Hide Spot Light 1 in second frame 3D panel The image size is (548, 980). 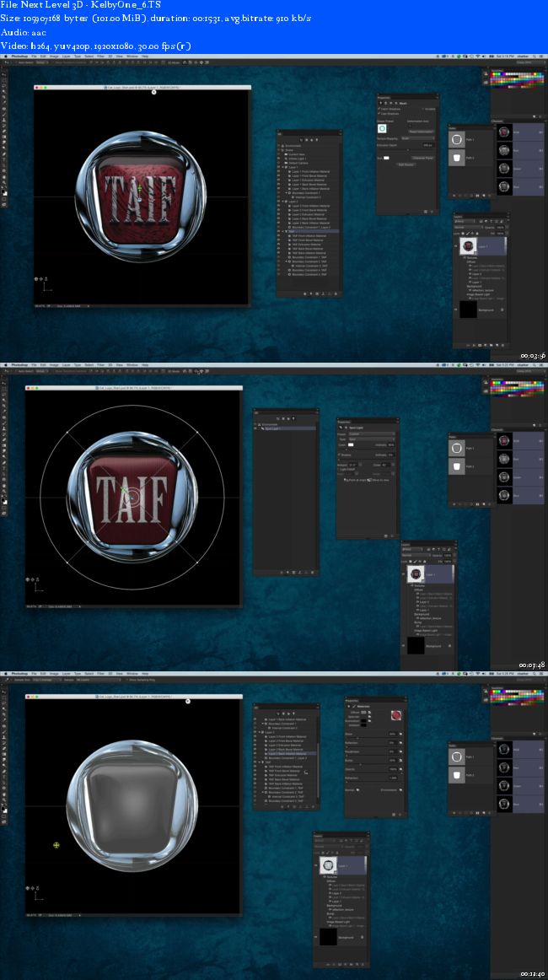pos(255,428)
